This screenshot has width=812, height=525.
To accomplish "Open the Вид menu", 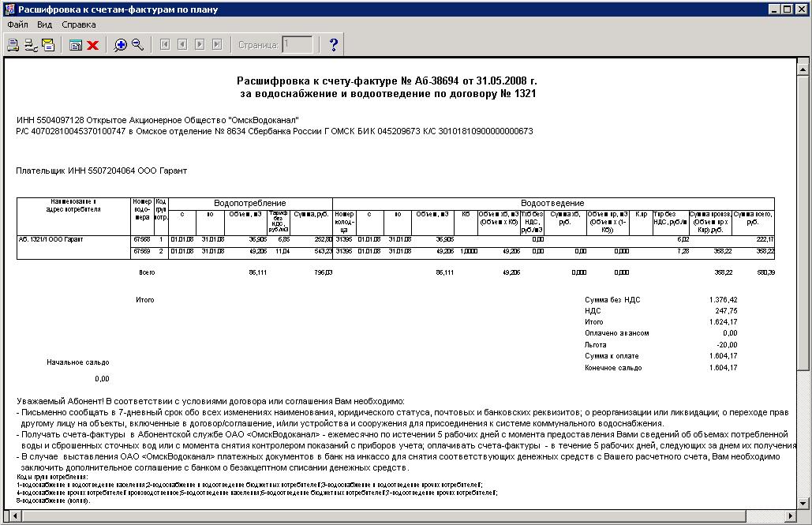I will pos(44,24).
